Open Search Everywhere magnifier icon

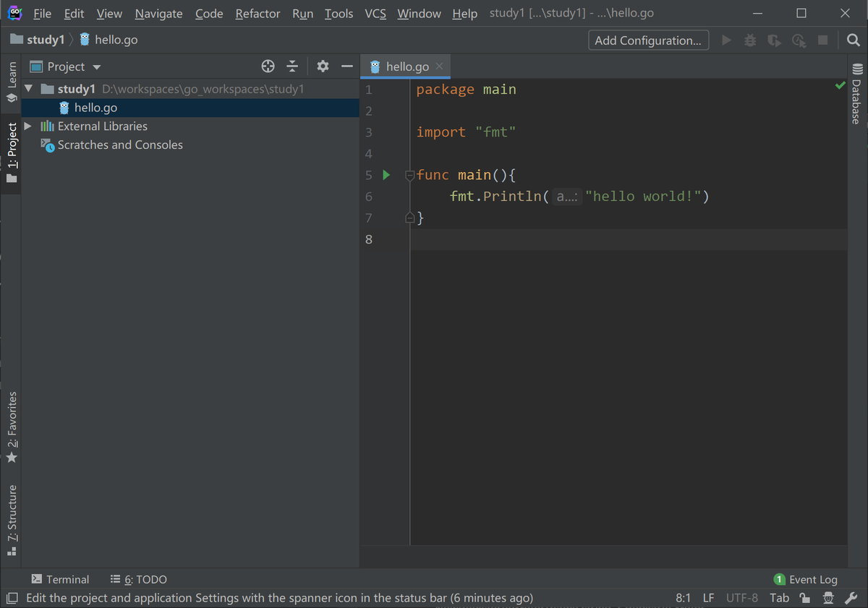(853, 40)
